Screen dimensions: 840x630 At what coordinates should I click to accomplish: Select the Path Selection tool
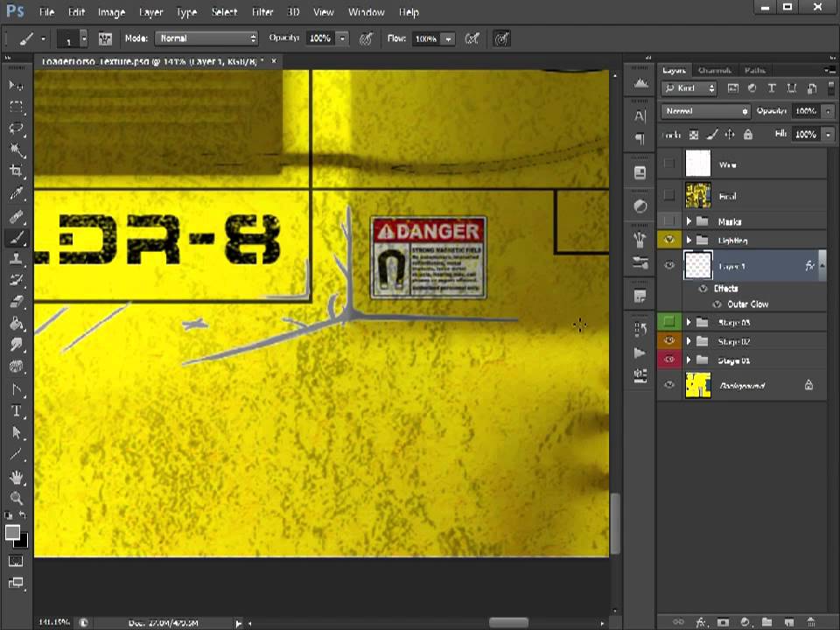click(16, 432)
